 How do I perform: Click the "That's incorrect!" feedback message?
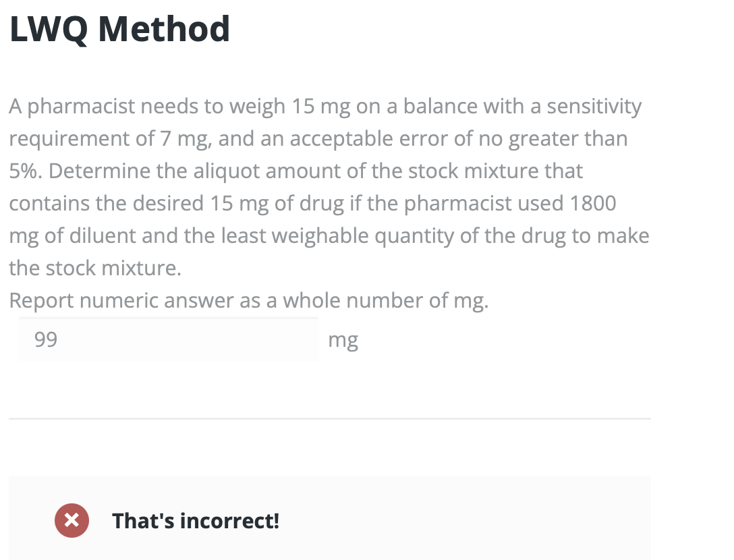coord(195,521)
